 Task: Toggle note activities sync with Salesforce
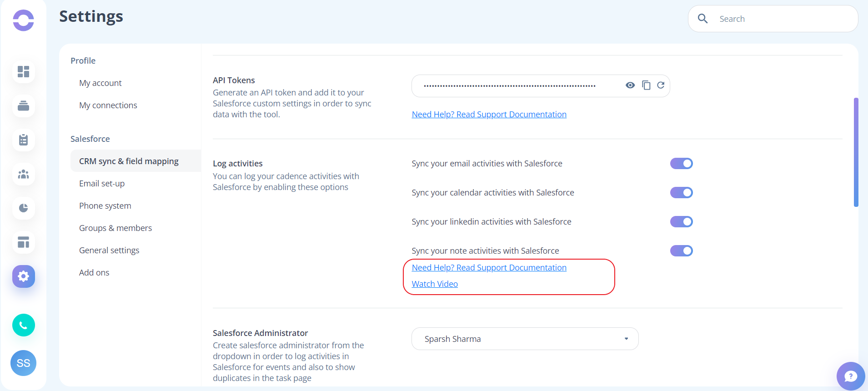pyautogui.click(x=681, y=251)
